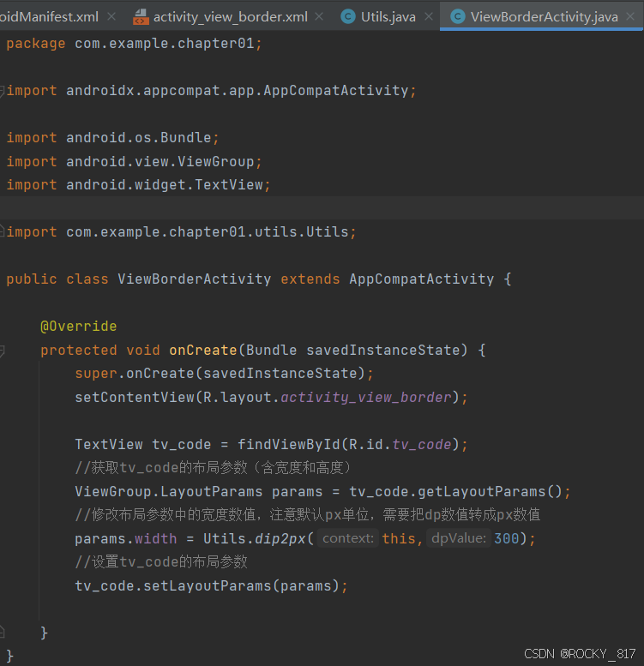644x666 pixels.
Task: Collapse the import block at androidx.appcompat line
Action: (2, 91)
